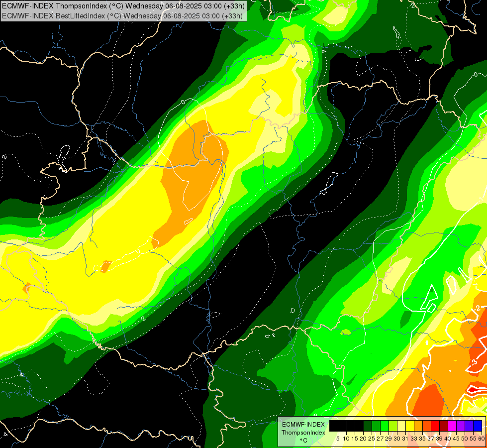This screenshot has height=448, width=487.
Task: Select the lime 29–30 legend swatch
Action: (393, 426)
